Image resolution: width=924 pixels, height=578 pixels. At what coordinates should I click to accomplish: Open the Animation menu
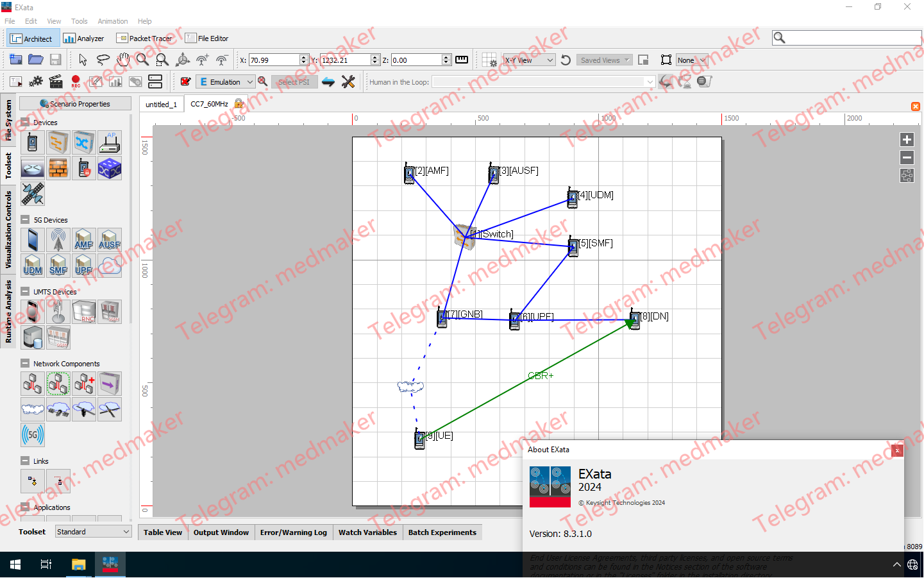click(x=112, y=21)
